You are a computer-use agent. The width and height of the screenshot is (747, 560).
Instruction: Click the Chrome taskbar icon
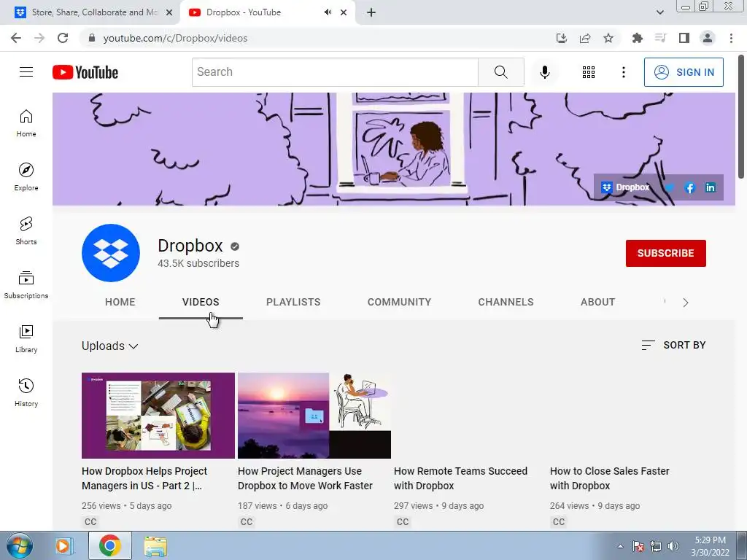tap(110, 545)
